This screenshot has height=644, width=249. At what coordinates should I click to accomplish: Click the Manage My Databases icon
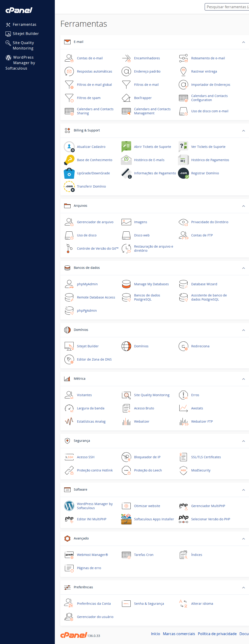click(126, 284)
